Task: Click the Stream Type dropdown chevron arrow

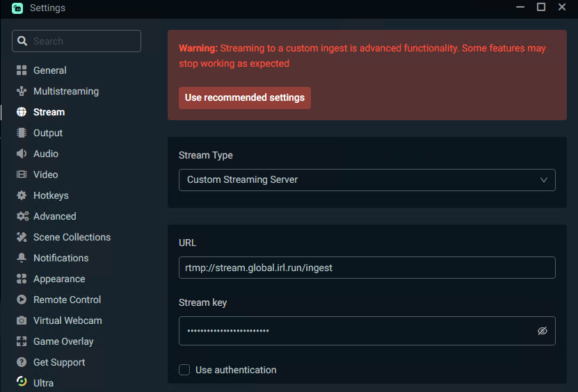Action: pyautogui.click(x=544, y=179)
